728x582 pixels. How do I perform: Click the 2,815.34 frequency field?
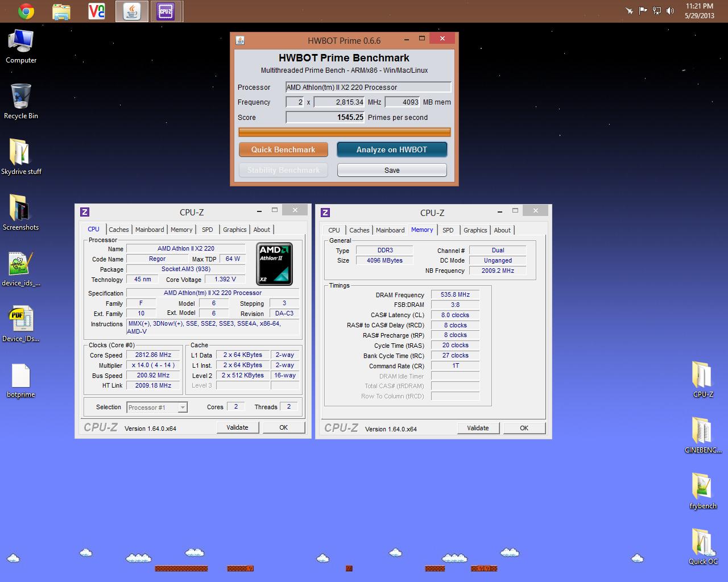340,102
